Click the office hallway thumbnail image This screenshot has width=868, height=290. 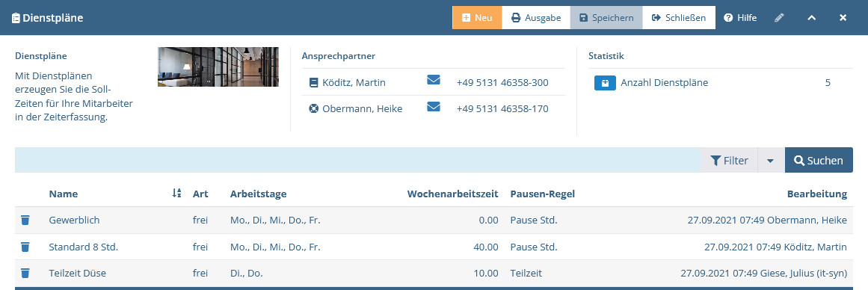click(x=218, y=67)
